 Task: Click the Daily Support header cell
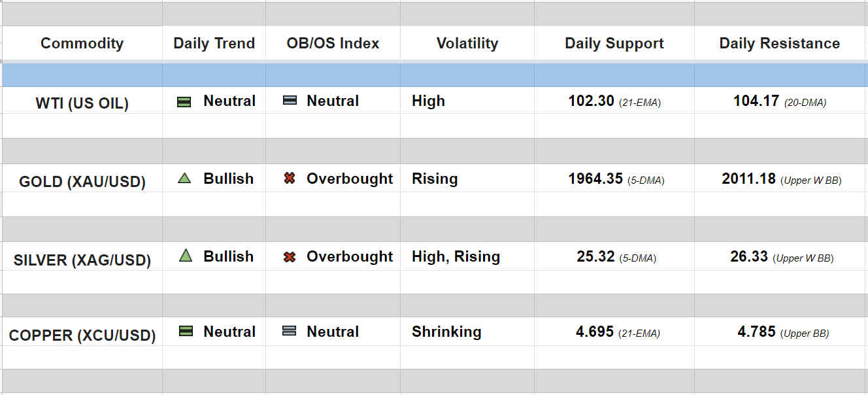click(x=614, y=44)
